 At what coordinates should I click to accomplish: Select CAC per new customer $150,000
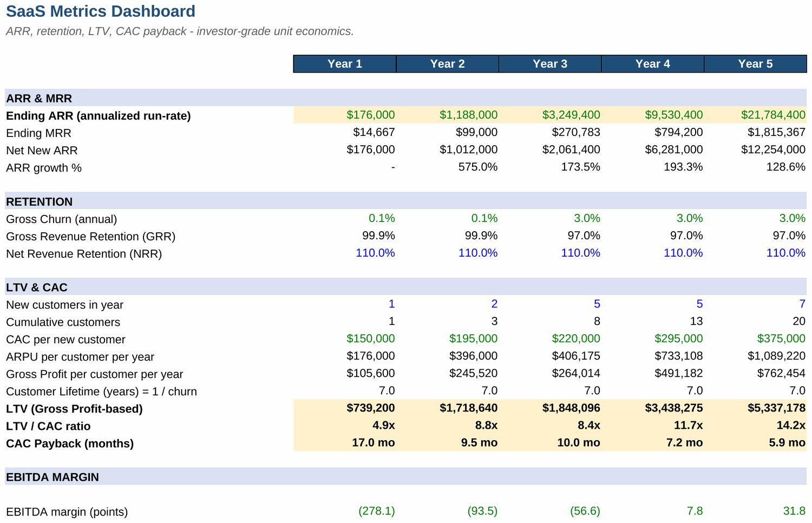[345, 338]
